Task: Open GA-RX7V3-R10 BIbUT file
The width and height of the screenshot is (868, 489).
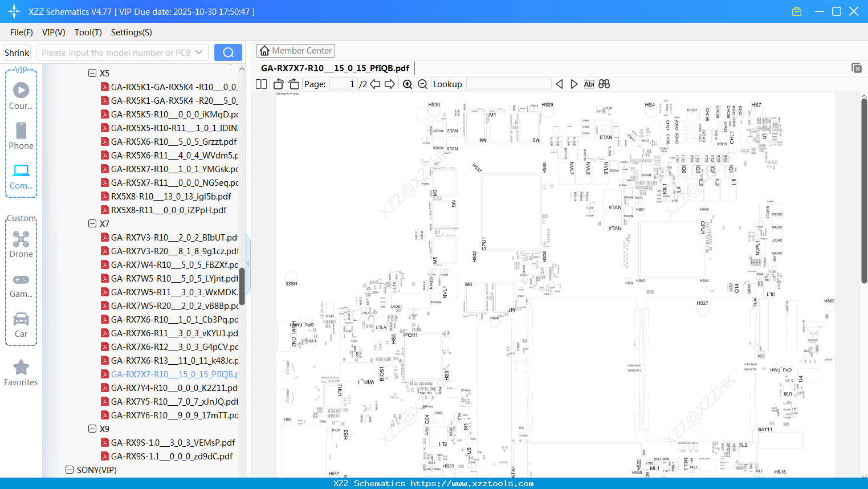Action: click(x=170, y=237)
